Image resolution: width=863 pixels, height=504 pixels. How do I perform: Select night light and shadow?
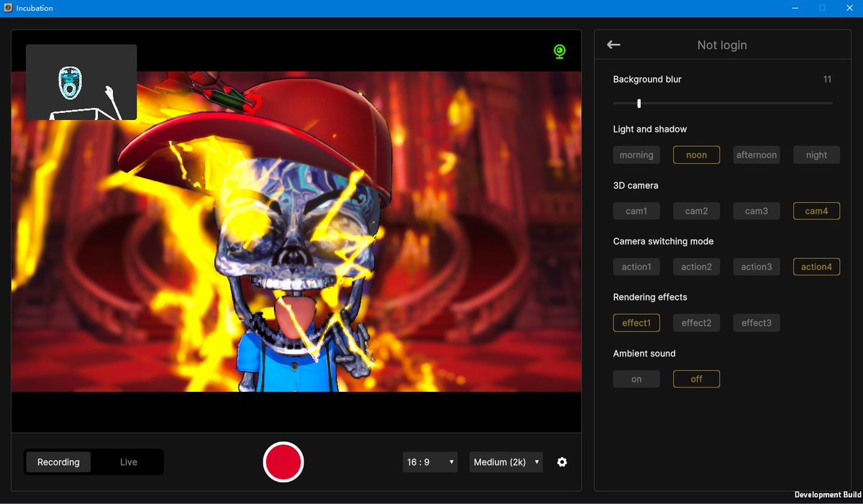tap(816, 155)
